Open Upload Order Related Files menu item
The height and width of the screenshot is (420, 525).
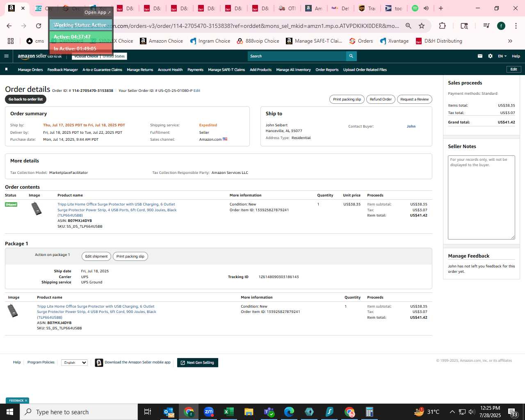(365, 70)
